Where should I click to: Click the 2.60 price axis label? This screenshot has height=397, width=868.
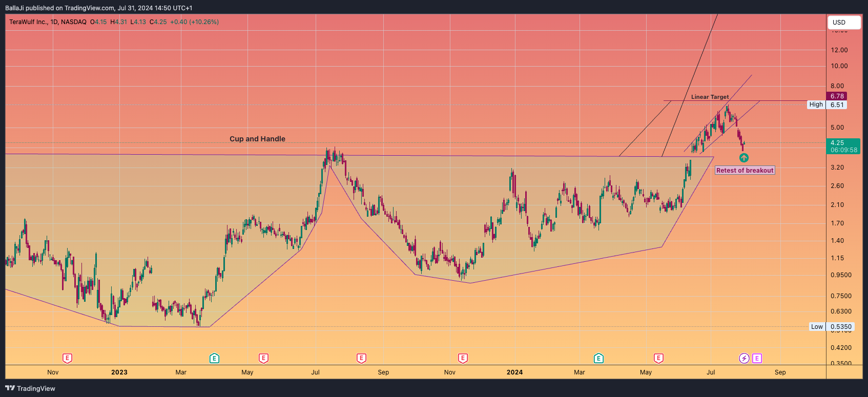click(837, 186)
